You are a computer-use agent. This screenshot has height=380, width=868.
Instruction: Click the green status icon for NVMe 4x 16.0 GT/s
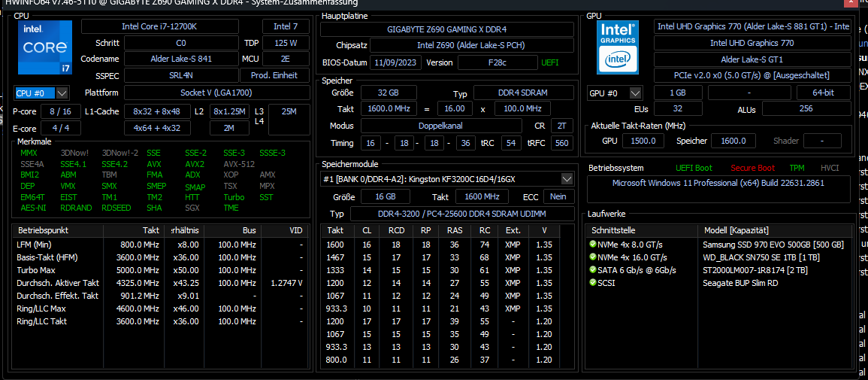593,257
